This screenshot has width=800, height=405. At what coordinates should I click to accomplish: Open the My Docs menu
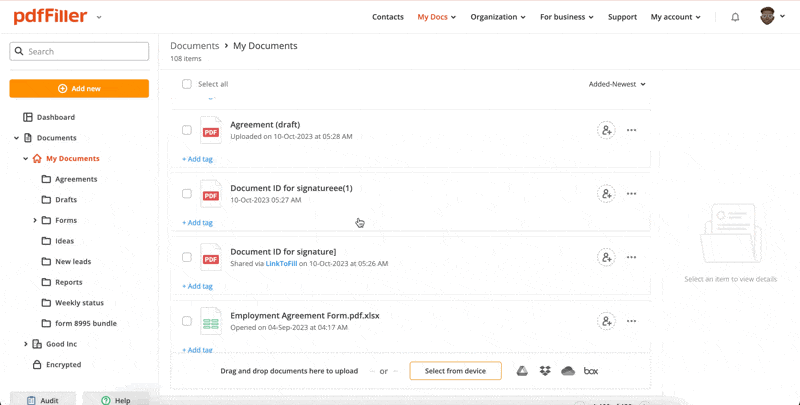tap(436, 17)
